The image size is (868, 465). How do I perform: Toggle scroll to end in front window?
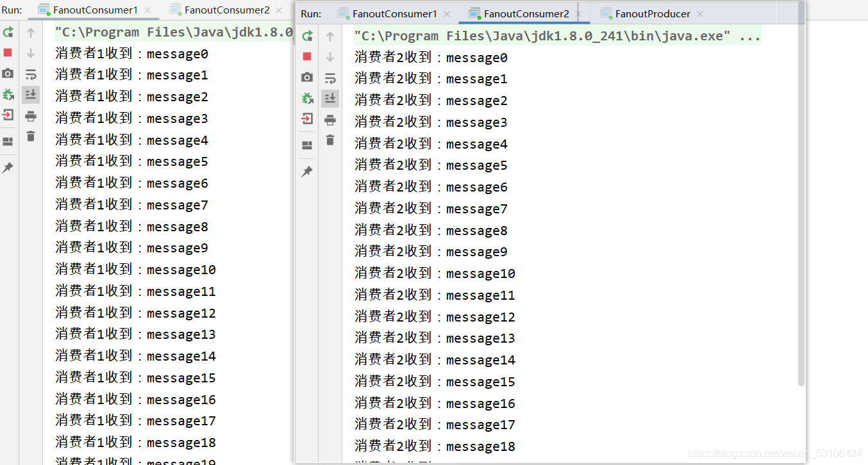coord(330,99)
